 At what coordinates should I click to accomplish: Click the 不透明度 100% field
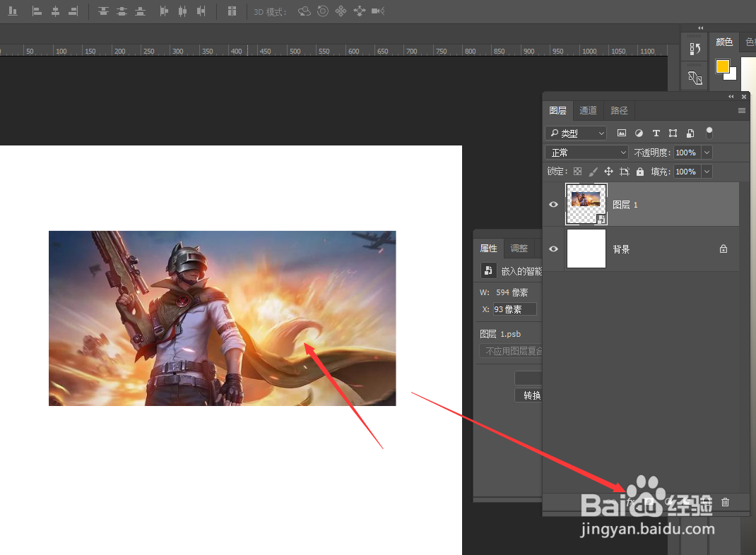(x=687, y=153)
